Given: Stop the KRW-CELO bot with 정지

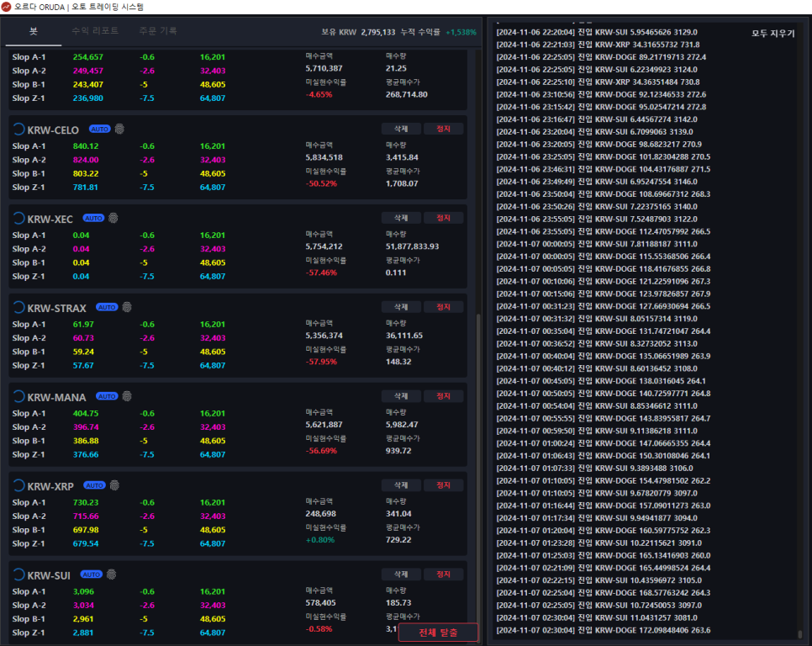Looking at the screenshot, I should 443,129.
